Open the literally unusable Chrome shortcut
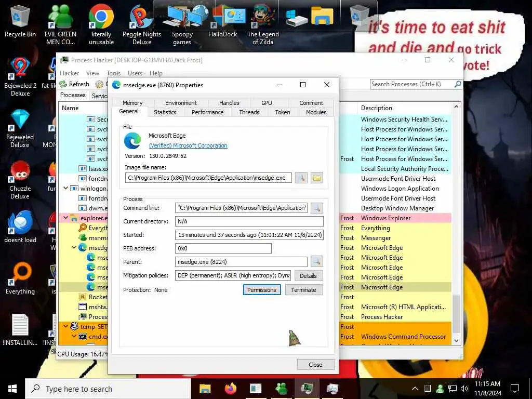The width and height of the screenshot is (532, 399). [101, 24]
